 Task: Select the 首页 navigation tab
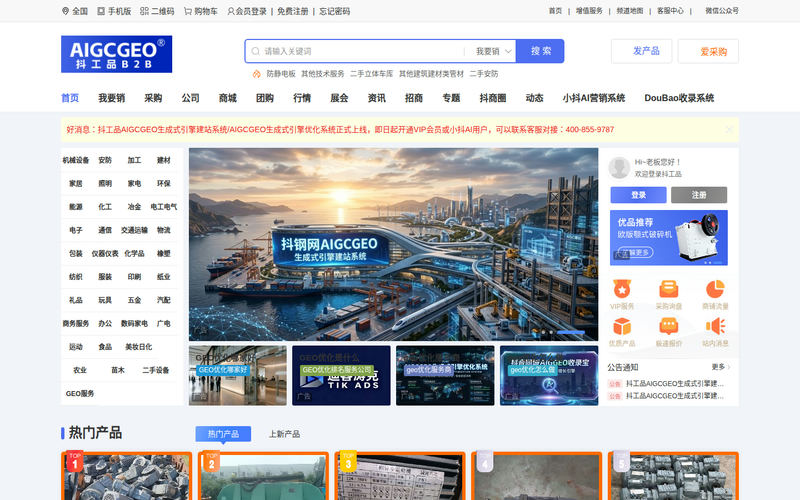tap(70, 98)
